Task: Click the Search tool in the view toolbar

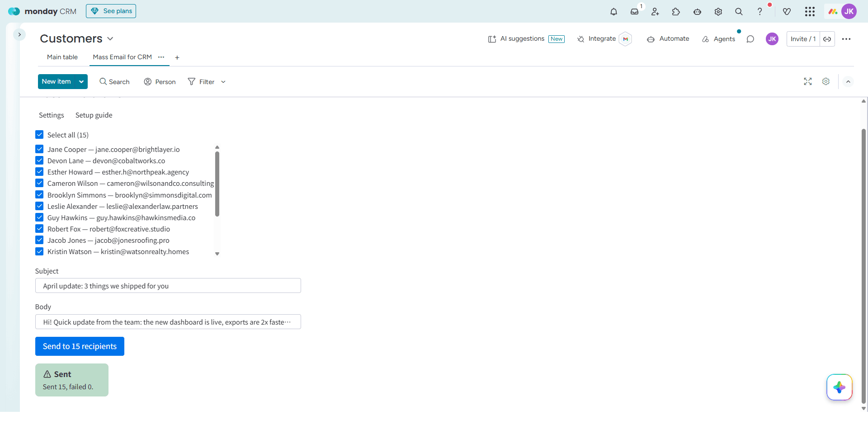Action: click(x=114, y=82)
